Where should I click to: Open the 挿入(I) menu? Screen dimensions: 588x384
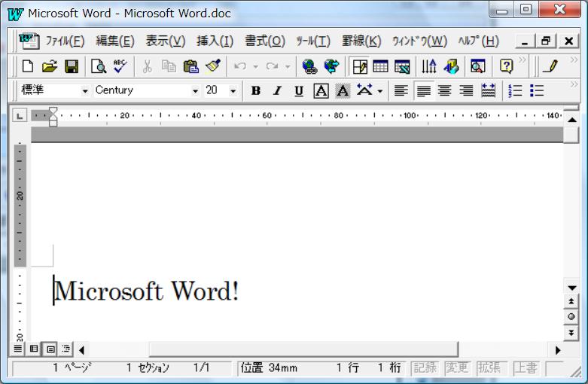pos(215,41)
